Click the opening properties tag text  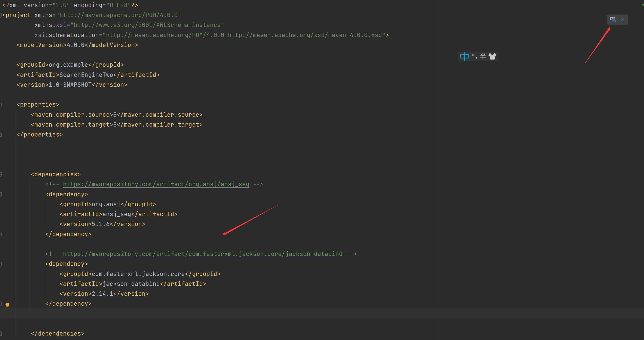[x=38, y=105]
